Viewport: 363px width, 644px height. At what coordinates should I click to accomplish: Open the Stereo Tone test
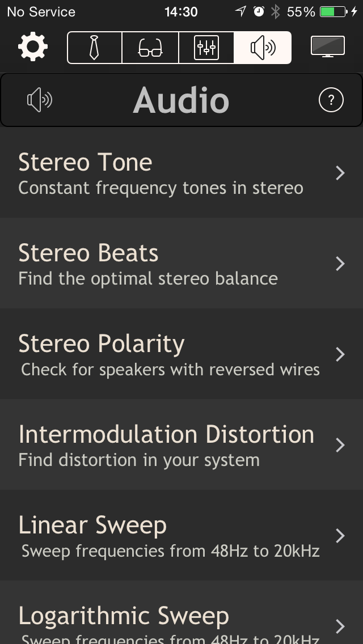click(x=181, y=172)
